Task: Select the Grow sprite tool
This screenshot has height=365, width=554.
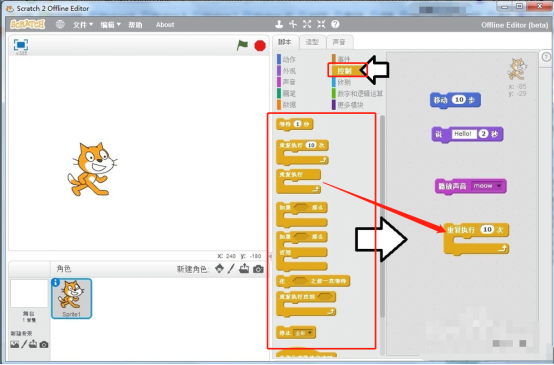Action: point(307,24)
